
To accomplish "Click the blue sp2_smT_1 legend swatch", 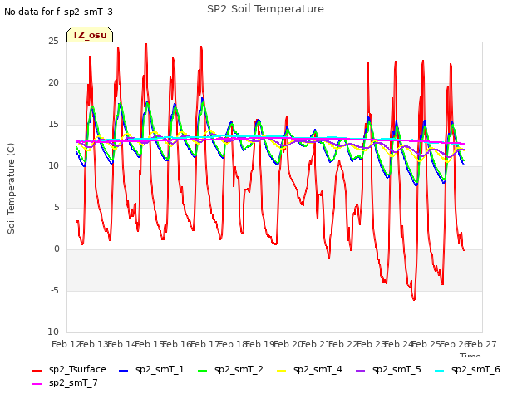I will pos(124,371).
